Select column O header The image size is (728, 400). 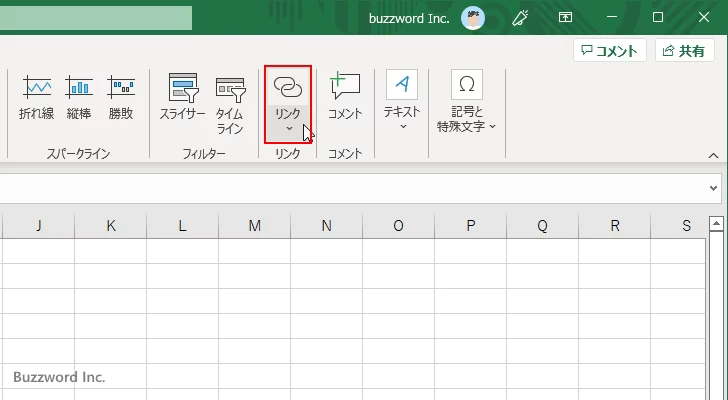[x=398, y=226]
